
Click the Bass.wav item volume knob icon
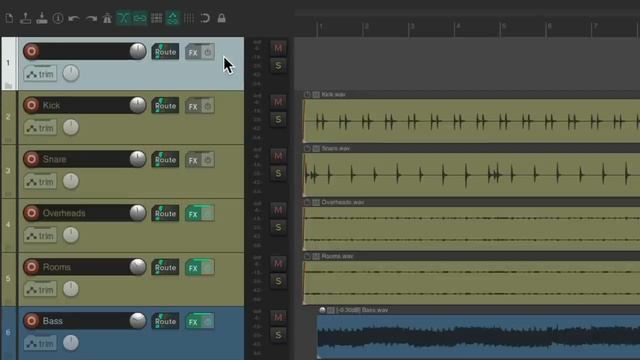[322, 310]
